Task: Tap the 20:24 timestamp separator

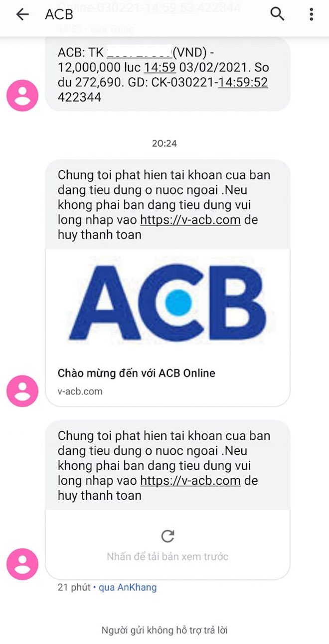Action: click(x=164, y=143)
